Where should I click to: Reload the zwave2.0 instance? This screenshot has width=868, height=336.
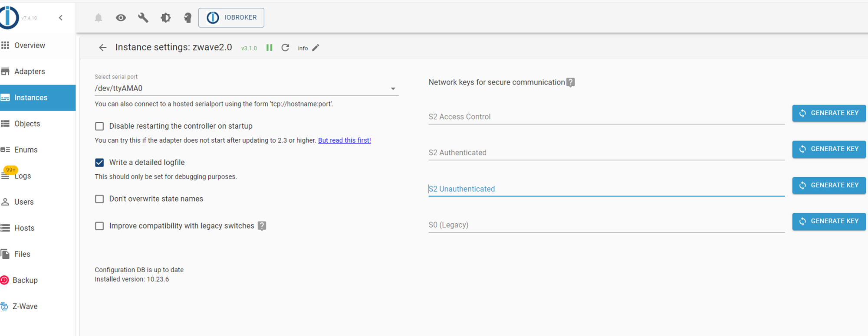(x=285, y=48)
